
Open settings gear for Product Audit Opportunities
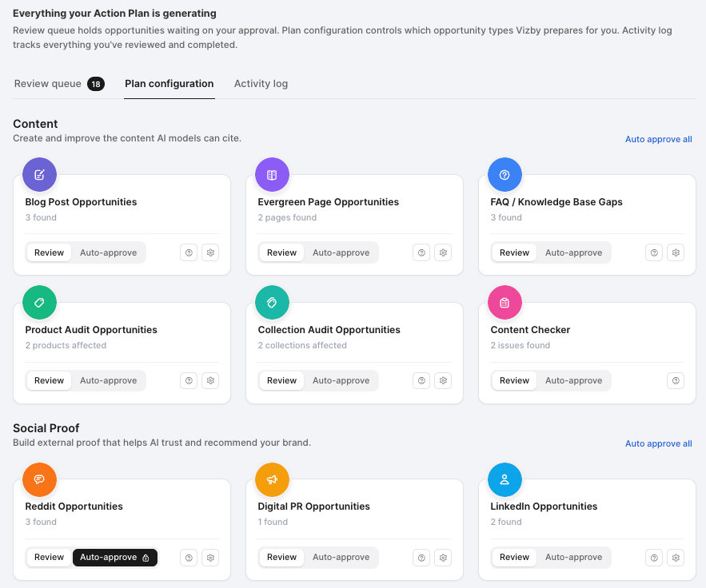click(x=210, y=380)
